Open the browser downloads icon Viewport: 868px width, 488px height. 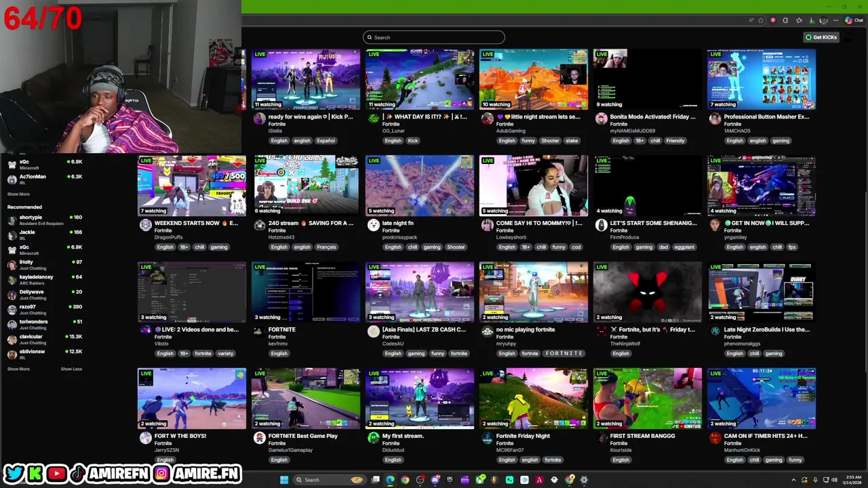(x=812, y=20)
